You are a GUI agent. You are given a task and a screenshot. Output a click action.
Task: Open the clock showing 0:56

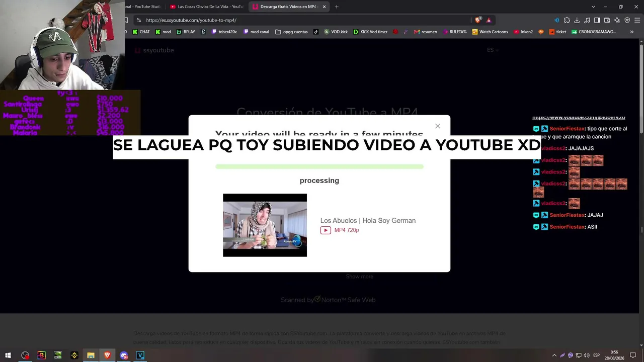(614, 355)
